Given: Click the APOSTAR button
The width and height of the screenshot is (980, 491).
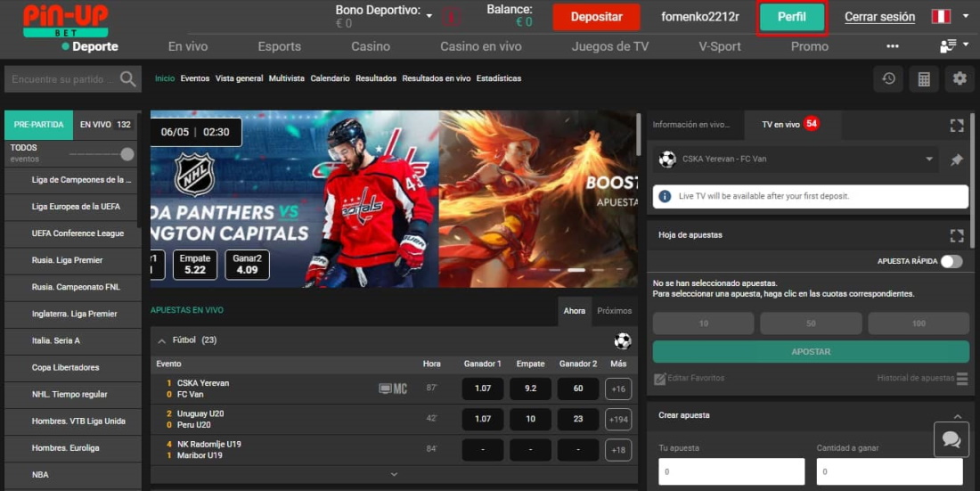Looking at the screenshot, I should click(811, 352).
